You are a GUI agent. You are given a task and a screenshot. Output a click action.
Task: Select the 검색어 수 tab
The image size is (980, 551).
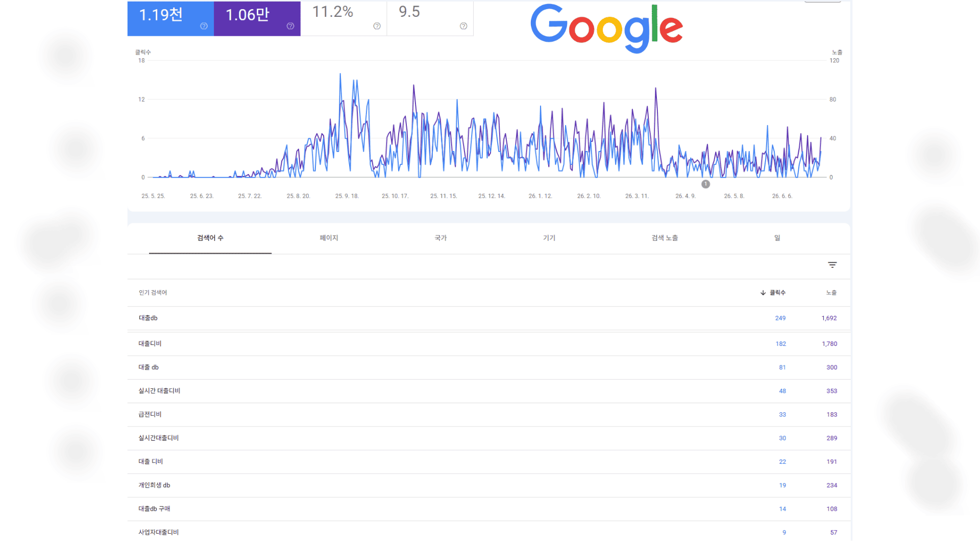210,238
